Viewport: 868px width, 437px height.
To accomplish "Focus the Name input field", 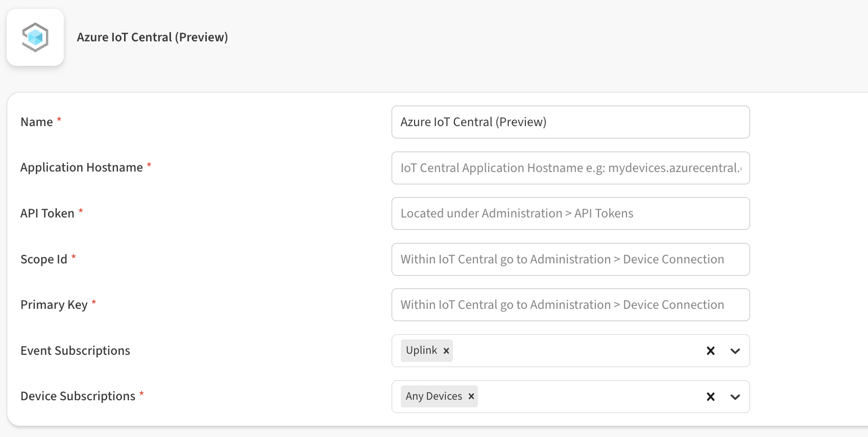I will 570,122.
